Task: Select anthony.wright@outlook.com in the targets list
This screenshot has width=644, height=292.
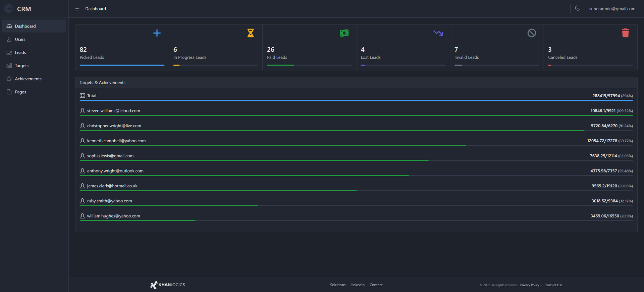Action: (115, 171)
